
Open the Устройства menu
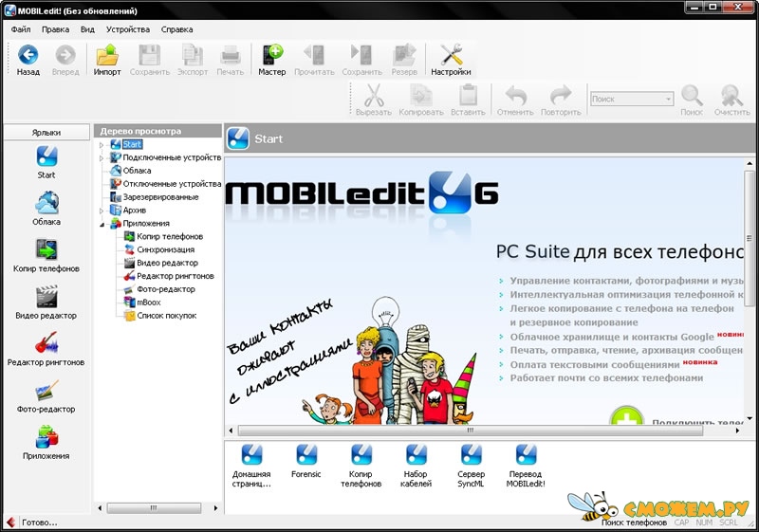click(128, 29)
